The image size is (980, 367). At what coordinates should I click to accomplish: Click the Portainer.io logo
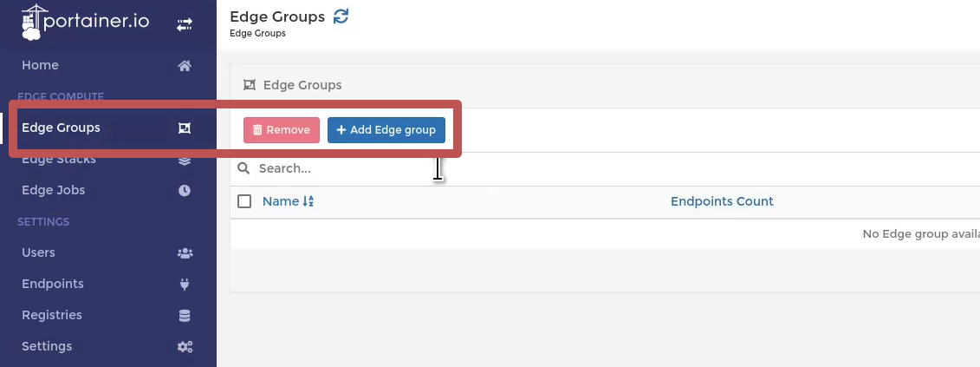pos(86,22)
